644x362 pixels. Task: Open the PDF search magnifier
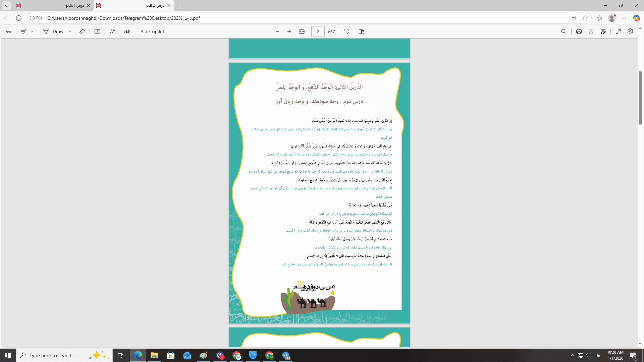[x=563, y=32]
